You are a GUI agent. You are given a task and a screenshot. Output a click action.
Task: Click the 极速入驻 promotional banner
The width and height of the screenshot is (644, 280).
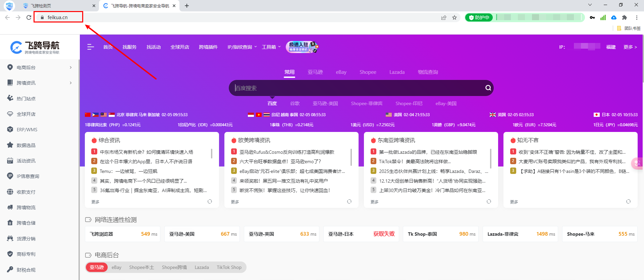click(302, 47)
